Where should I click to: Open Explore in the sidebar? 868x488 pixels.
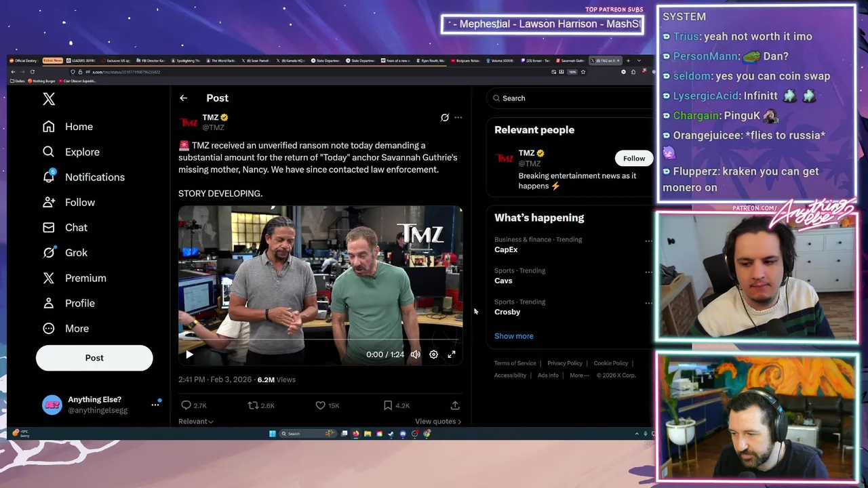(x=71, y=152)
